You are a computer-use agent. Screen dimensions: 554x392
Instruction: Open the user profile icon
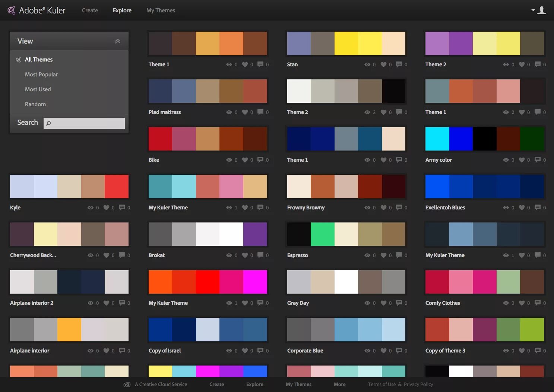(541, 10)
